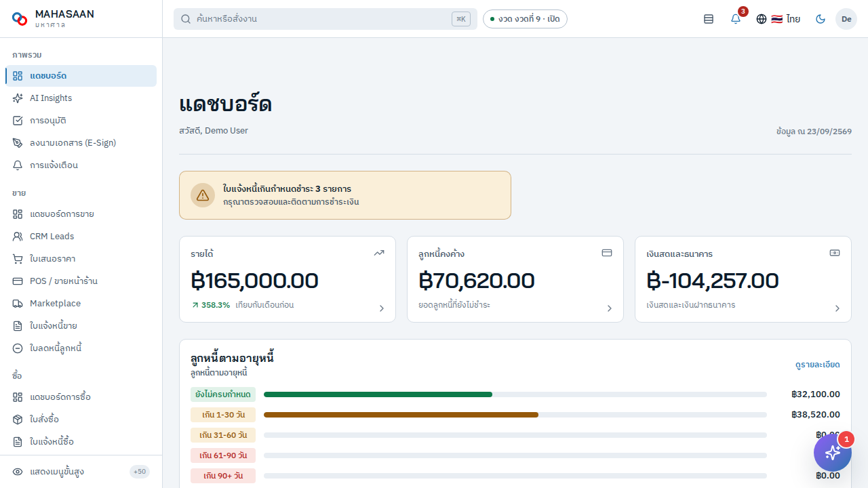Toggle แสดงเมนูขั้นสูง advanced menu visibility
This screenshot has height=488, width=868.
pyautogui.click(x=81, y=472)
